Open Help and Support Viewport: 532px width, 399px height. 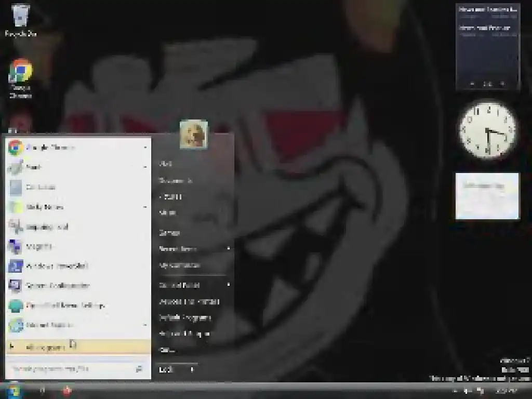tap(184, 334)
